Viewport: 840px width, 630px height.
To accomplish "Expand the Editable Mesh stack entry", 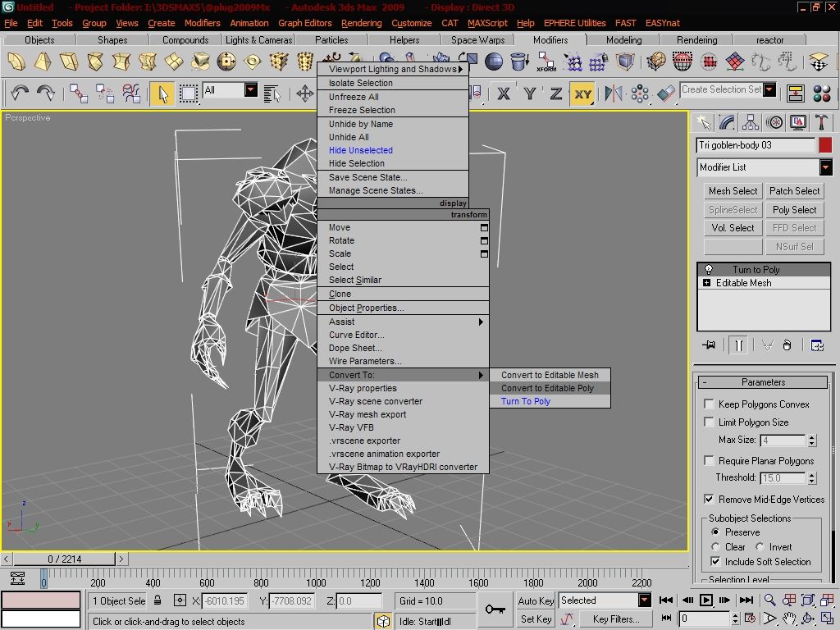I will tap(706, 282).
